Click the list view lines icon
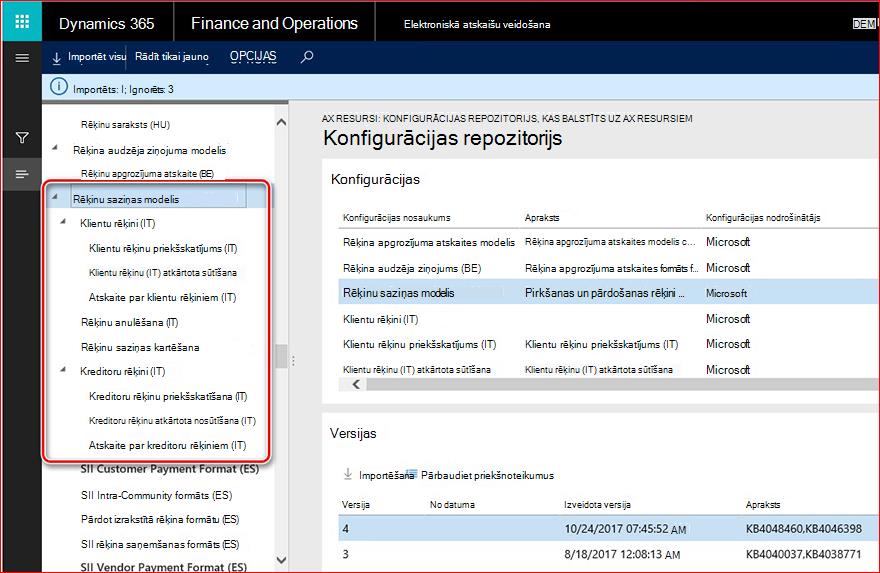 [22, 175]
